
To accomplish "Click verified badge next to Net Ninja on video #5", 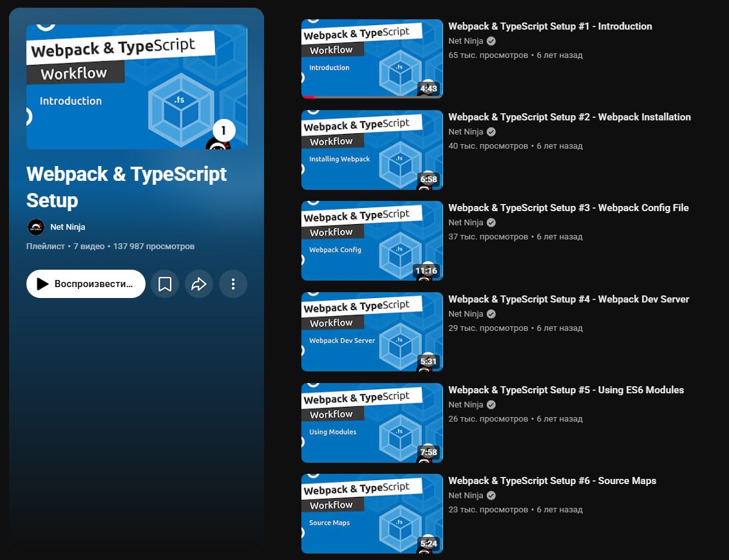I will pos(491,405).
